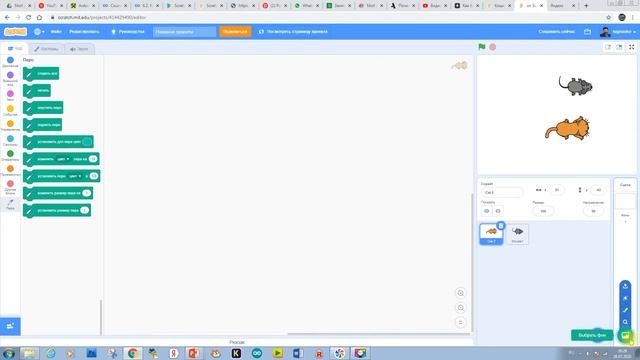The image size is (640, 360).
Task: Click the orange cat sprite on stage
Action: pos(568,129)
